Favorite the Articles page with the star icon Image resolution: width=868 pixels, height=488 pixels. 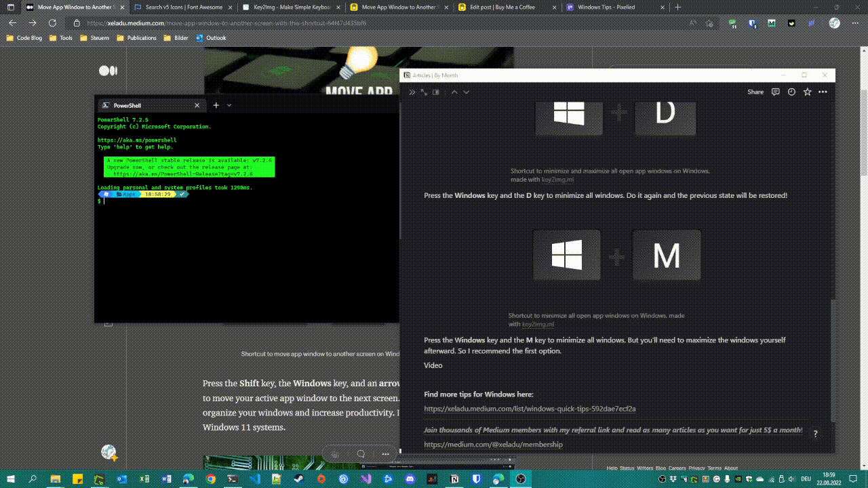(807, 91)
